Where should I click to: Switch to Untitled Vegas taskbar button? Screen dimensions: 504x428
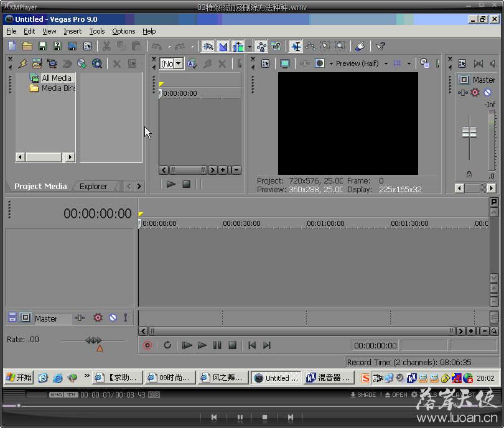tap(276, 378)
